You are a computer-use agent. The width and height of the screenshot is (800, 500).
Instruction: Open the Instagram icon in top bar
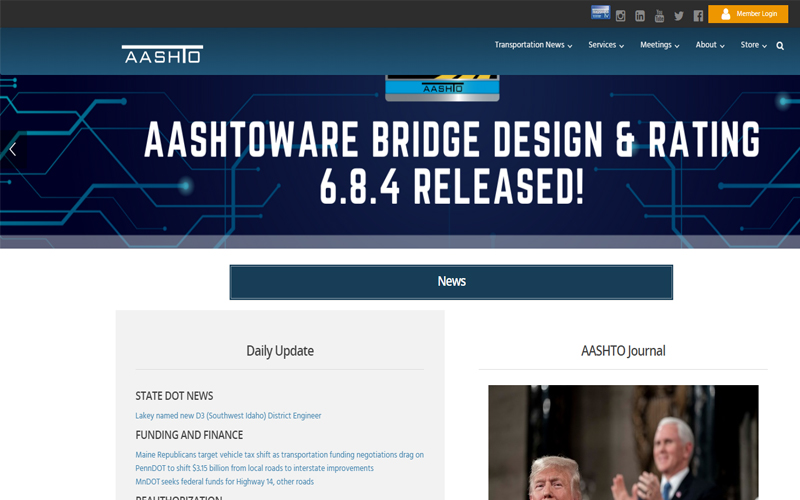pos(621,15)
